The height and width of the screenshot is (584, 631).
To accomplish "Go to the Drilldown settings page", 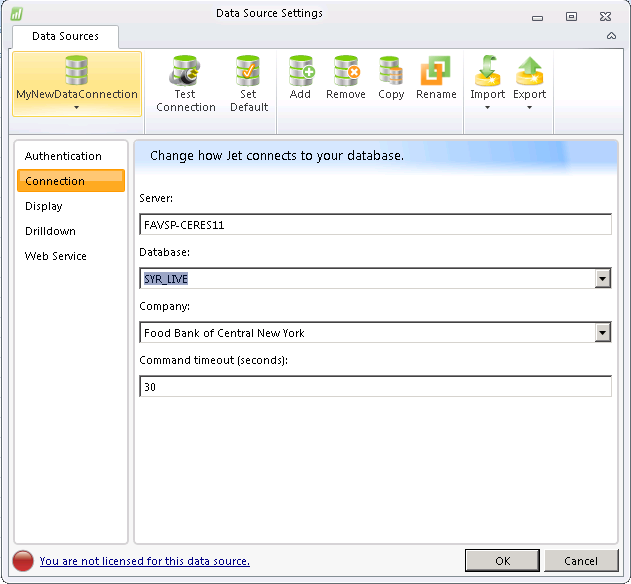I will [x=50, y=231].
